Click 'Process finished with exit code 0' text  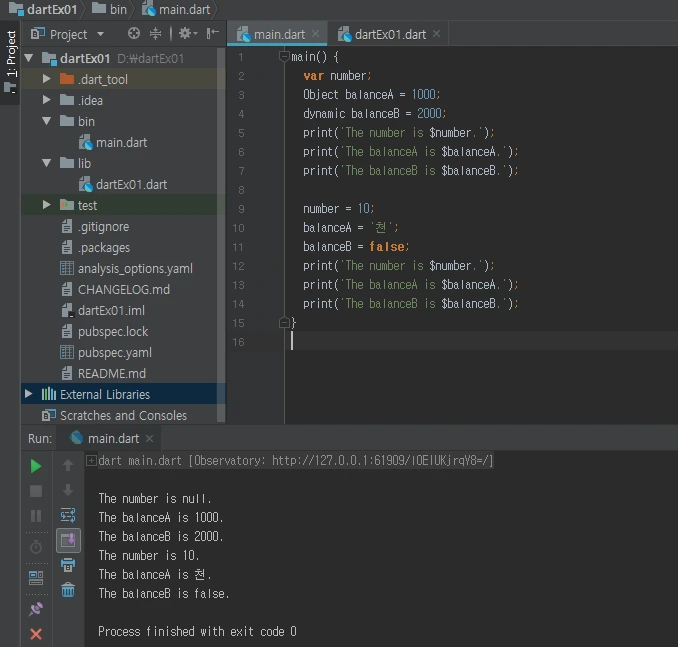pos(197,631)
